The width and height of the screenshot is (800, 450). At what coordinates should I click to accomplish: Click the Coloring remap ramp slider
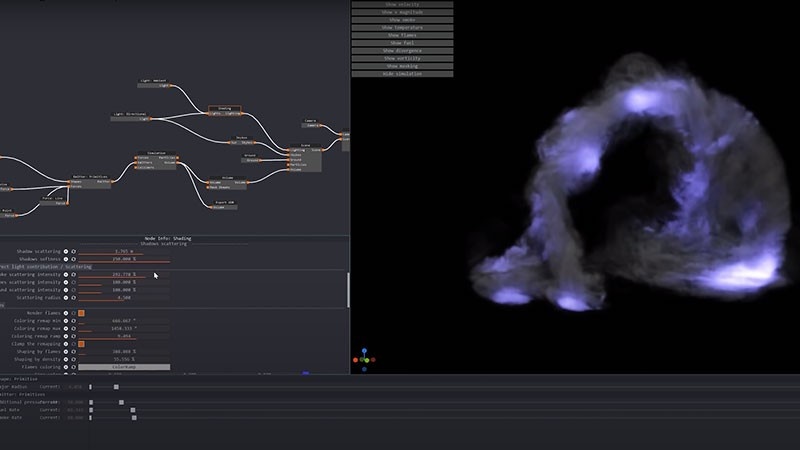[x=124, y=336]
